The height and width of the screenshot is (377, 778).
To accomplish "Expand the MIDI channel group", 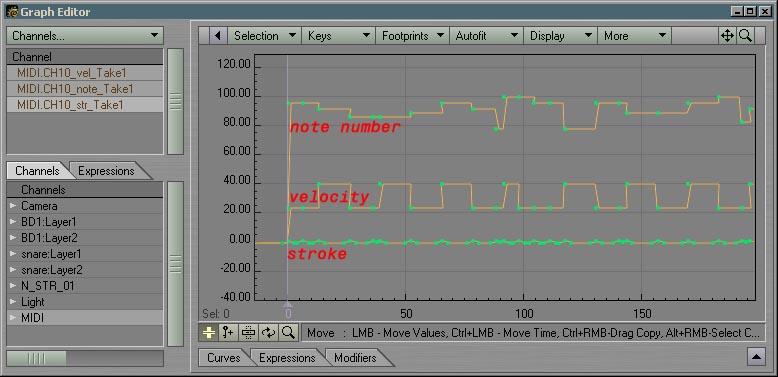I will [x=13, y=318].
